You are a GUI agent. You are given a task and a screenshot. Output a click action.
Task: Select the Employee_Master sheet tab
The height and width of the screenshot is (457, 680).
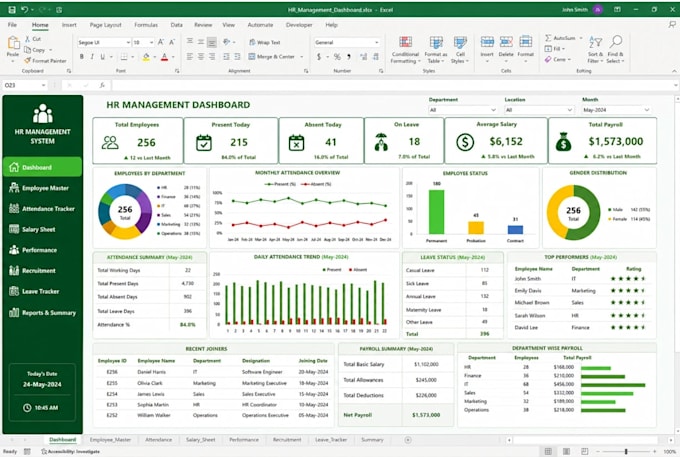click(110, 440)
